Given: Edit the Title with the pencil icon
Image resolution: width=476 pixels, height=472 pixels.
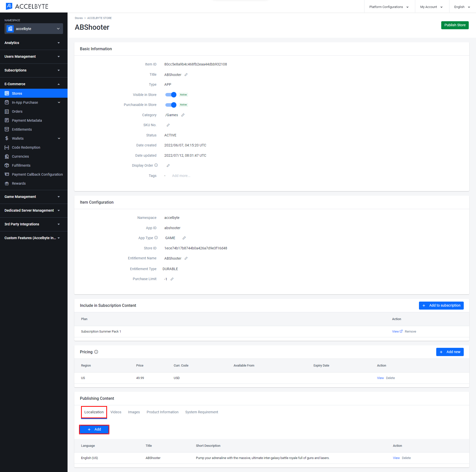Looking at the screenshot, I should click(x=186, y=75).
